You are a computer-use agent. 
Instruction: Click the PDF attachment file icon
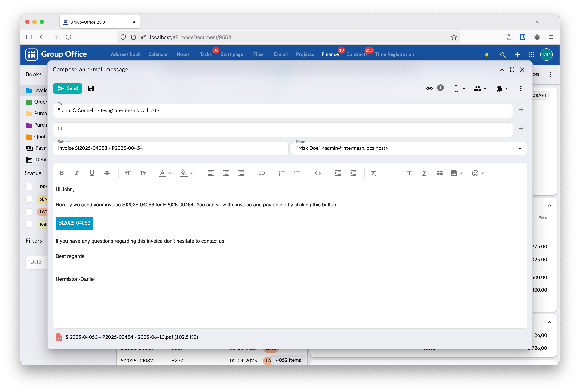pyautogui.click(x=59, y=337)
